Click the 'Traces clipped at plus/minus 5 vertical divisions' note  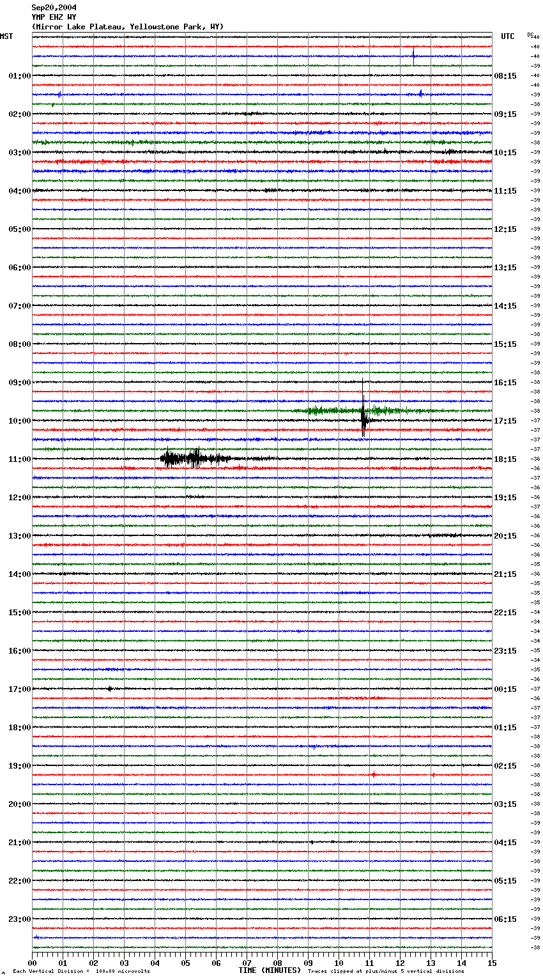[x=386, y=972]
